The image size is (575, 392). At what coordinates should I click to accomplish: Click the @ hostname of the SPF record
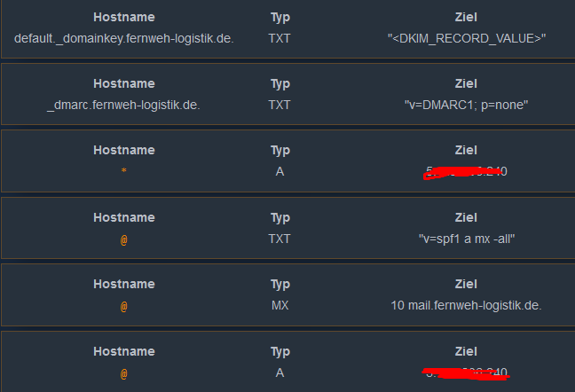click(x=124, y=239)
